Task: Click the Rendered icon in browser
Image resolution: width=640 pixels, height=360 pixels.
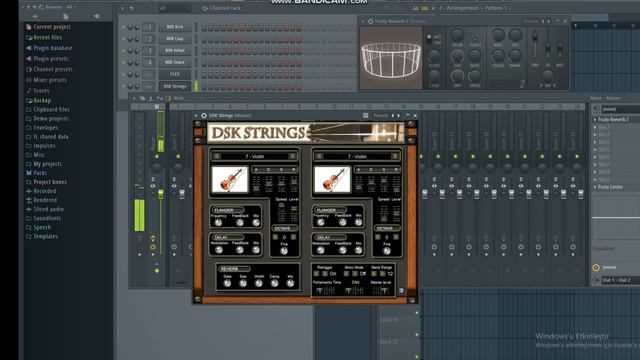Action: 29,200
